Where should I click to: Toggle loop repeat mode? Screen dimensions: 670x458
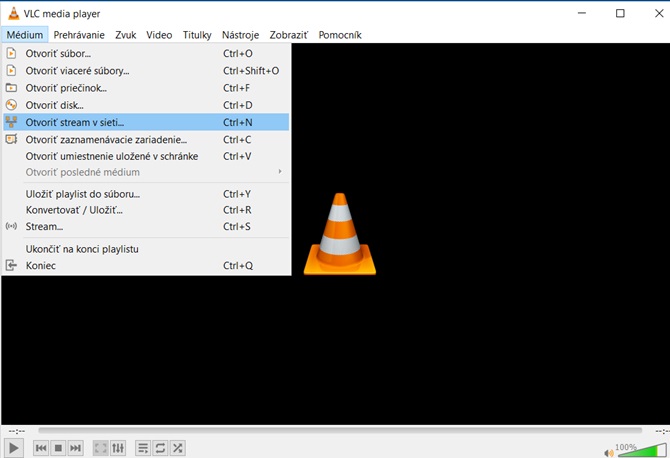[x=160, y=448]
